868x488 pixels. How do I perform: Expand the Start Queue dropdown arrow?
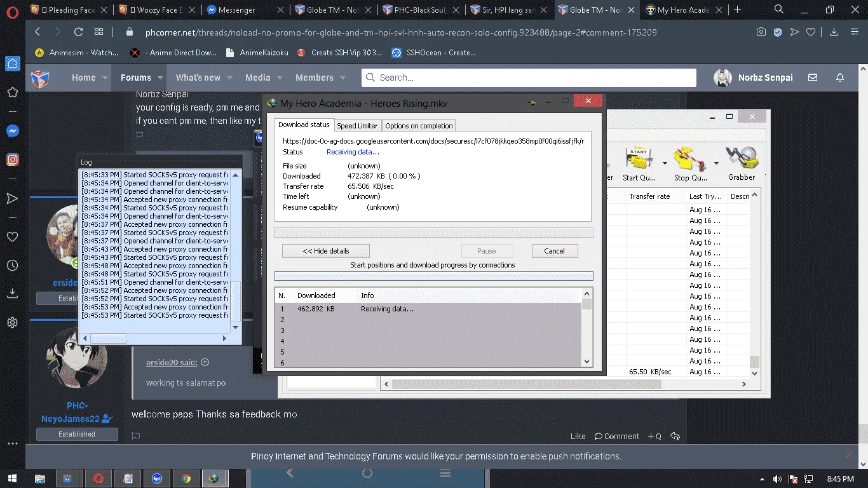click(x=665, y=163)
